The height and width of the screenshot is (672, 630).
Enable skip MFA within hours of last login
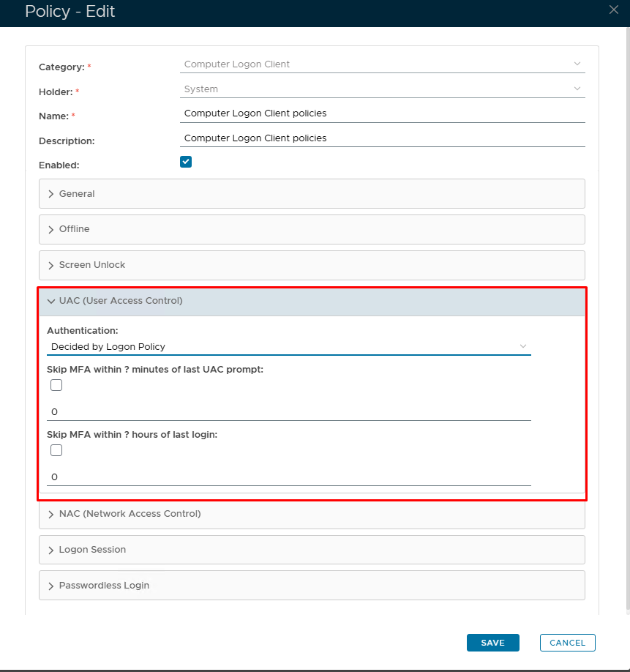coord(56,450)
